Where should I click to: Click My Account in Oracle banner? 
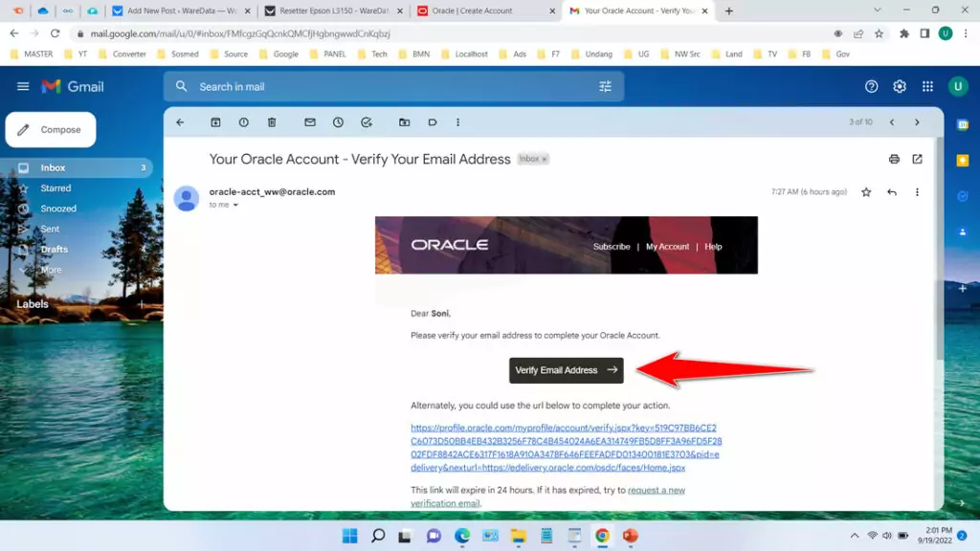point(667,246)
